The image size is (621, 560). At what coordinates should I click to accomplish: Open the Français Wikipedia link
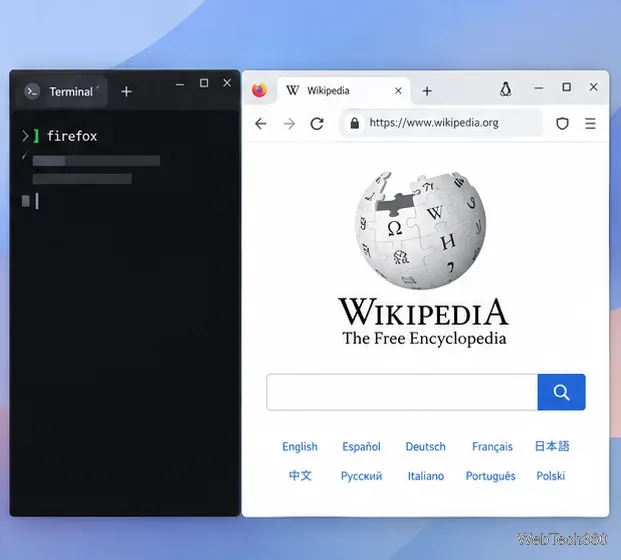click(492, 447)
